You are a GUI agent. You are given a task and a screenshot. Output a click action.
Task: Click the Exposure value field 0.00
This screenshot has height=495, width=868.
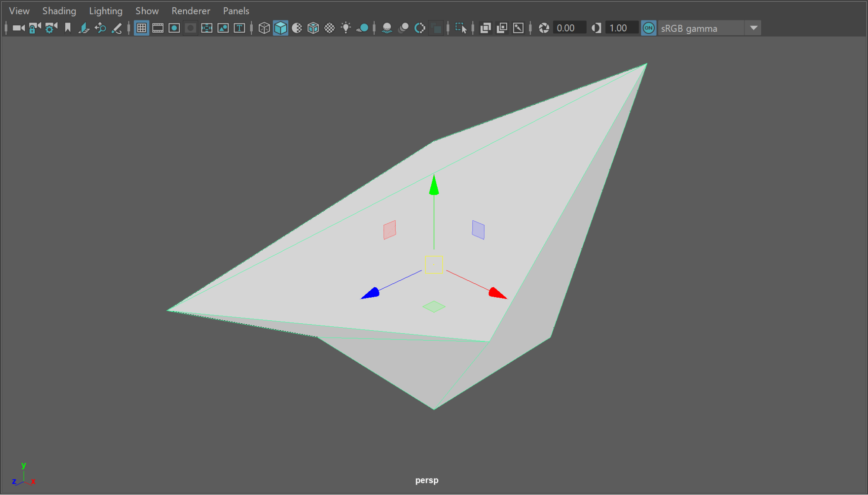[x=569, y=28]
